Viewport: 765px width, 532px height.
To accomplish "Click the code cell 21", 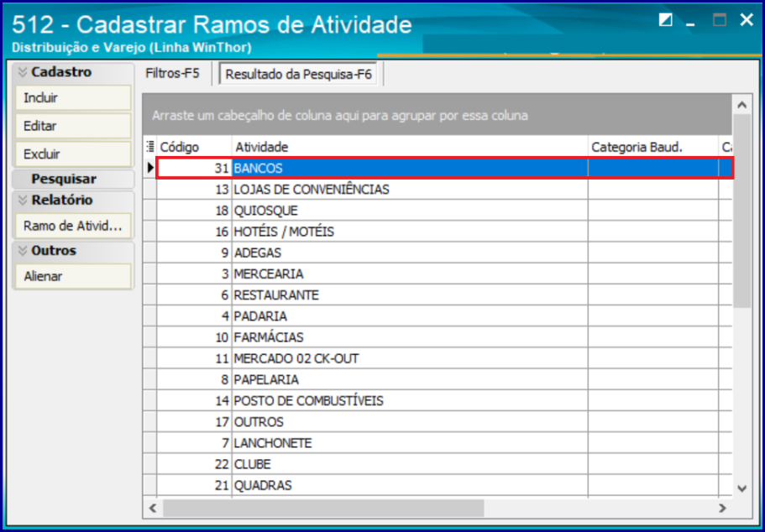I will (194, 485).
